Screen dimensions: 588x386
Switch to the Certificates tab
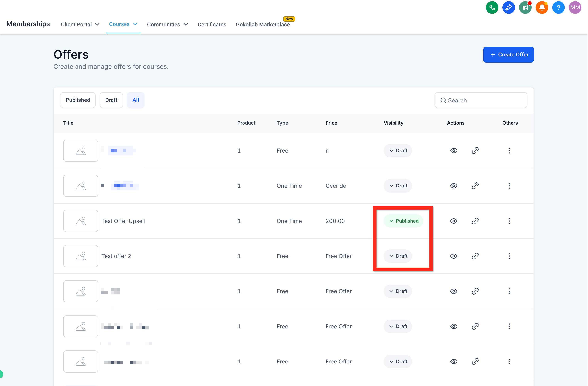pos(212,24)
